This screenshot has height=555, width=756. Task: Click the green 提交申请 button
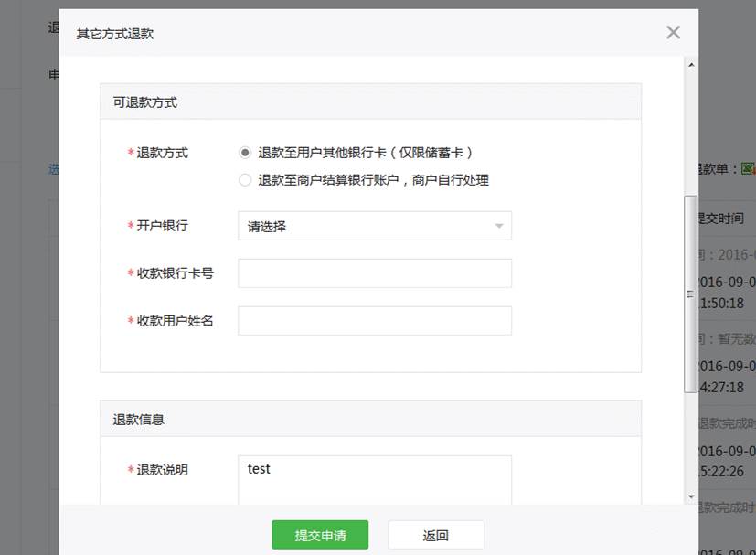point(320,535)
